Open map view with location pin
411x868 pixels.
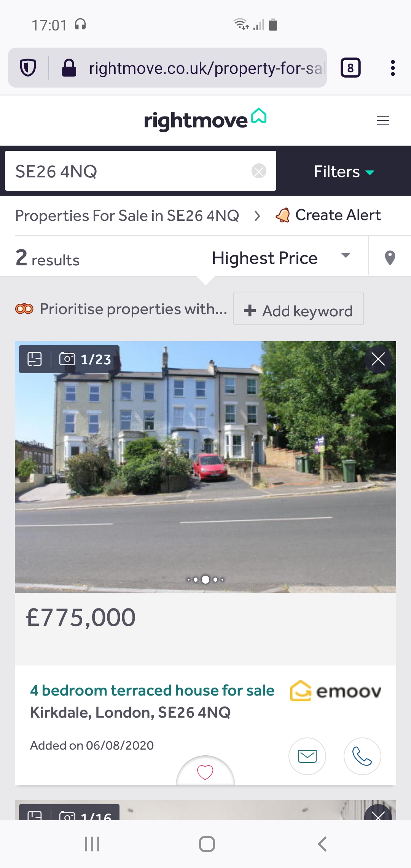(390, 258)
